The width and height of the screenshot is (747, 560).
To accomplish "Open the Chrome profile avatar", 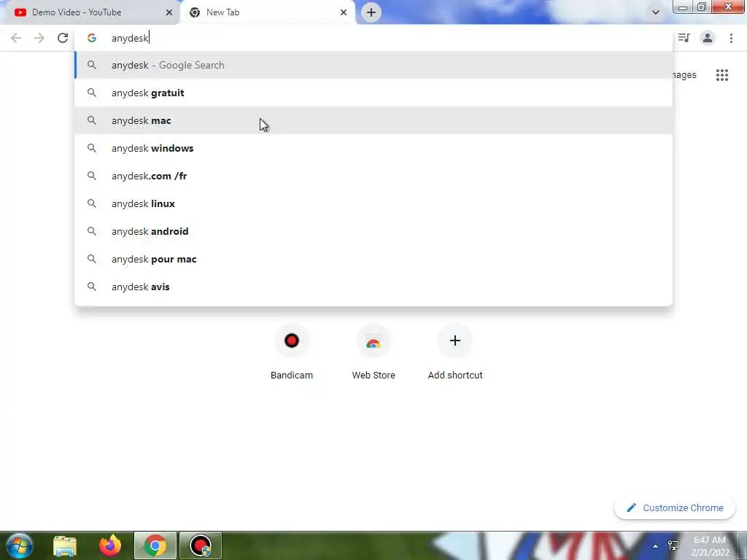I will click(x=708, y=38).
